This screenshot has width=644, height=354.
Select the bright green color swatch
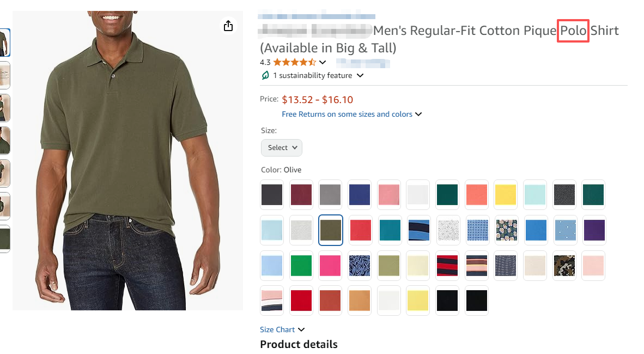pos(301,266)
